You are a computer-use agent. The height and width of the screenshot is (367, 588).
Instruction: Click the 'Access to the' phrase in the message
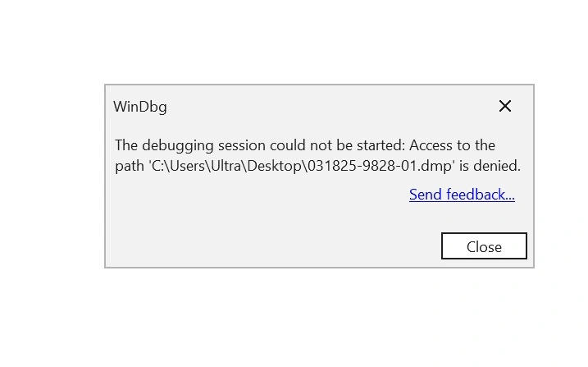pyautogui.click(x=452, y=145)
